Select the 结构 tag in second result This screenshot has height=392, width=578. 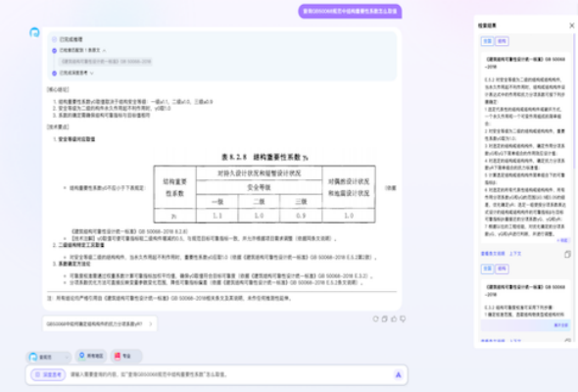click(x=502, y=269)
